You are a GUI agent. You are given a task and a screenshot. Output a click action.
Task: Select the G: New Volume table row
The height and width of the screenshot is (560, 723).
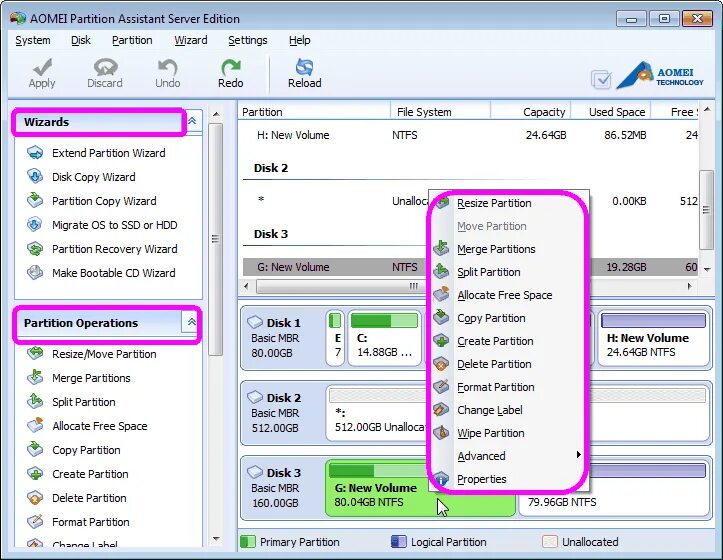tap(470, 267)
